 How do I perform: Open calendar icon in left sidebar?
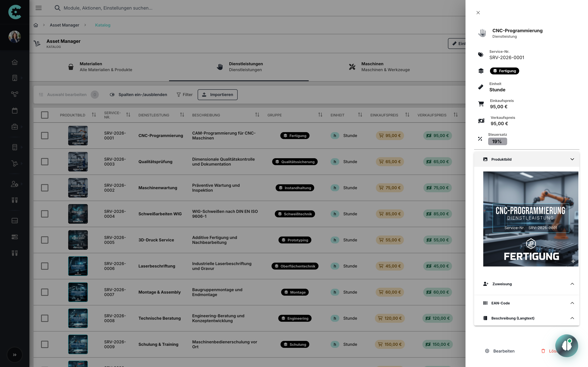pos(14,111)
